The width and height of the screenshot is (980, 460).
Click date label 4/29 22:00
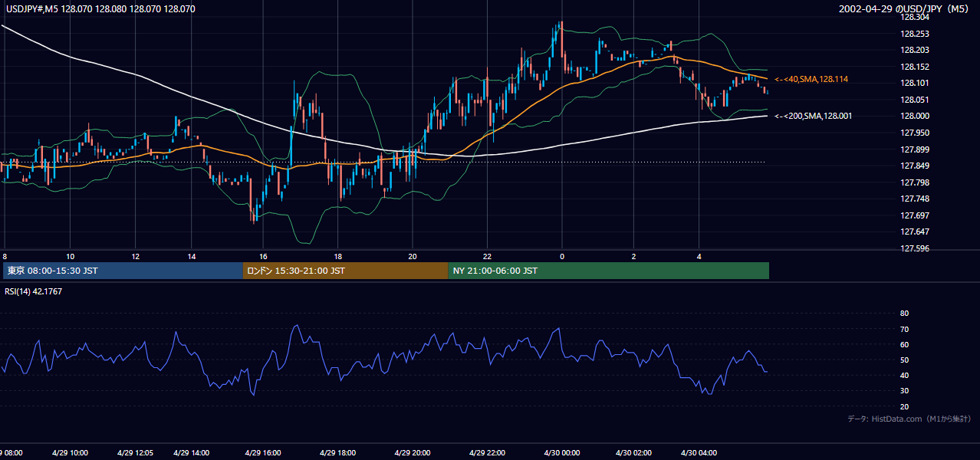487,452
